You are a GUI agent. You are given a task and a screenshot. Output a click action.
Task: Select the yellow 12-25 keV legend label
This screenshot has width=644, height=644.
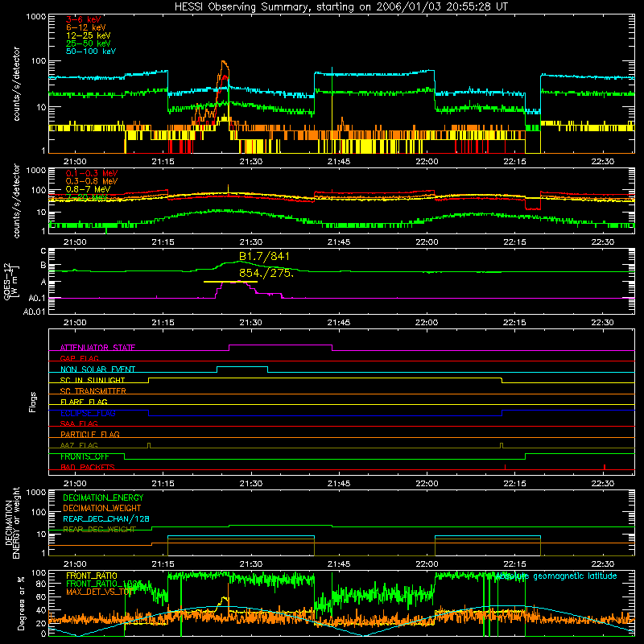coord(89,35)
